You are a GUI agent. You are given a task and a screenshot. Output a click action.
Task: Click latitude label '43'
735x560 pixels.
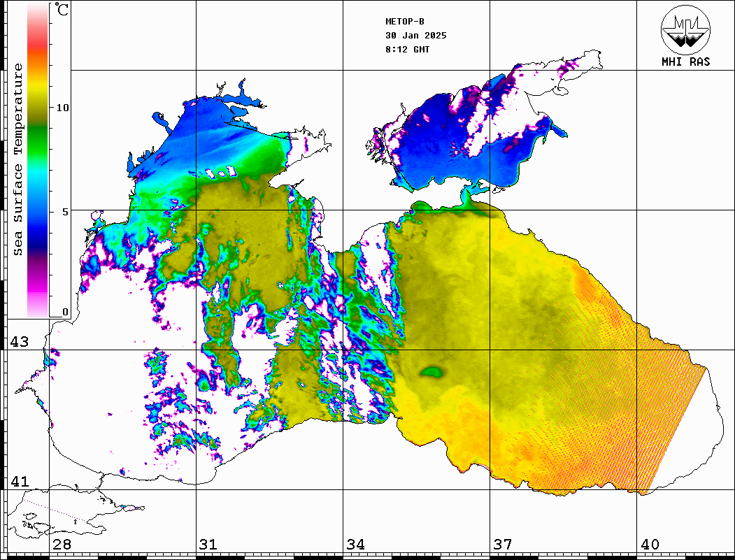(20, 342)
